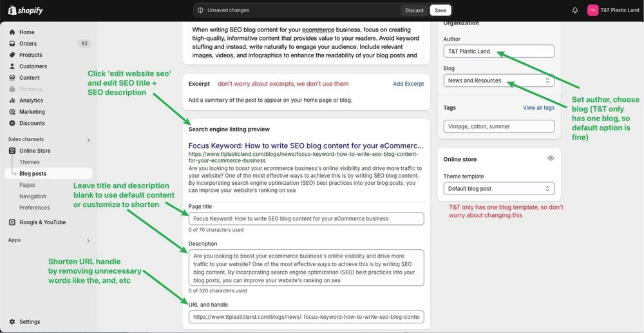Screen dimensions: 644x333
Task: Click the Settings gear icon
Action: tap(12, 321)
